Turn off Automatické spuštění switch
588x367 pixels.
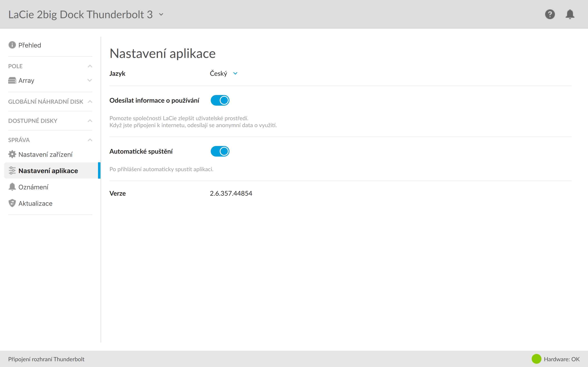[x=220, y=151]
